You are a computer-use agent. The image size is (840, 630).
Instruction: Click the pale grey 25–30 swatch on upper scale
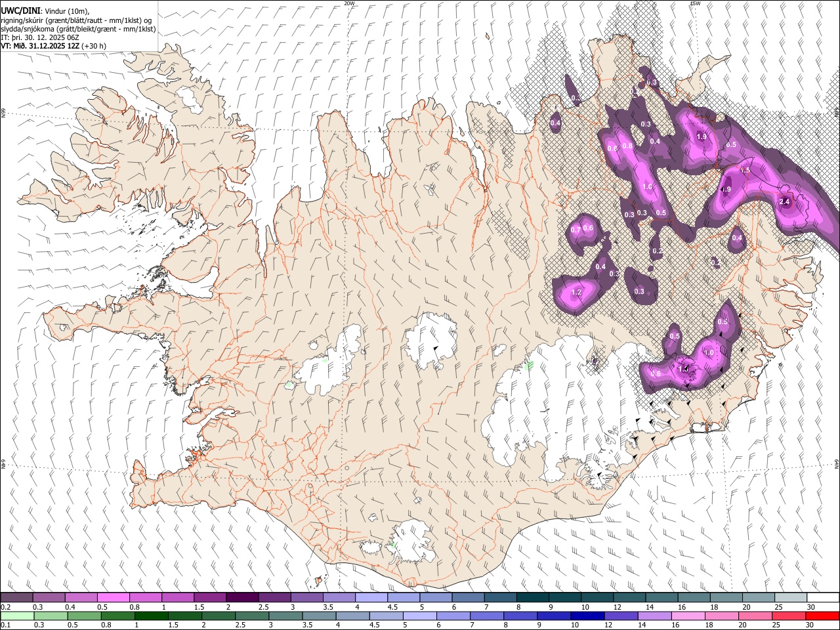(790, 598)
